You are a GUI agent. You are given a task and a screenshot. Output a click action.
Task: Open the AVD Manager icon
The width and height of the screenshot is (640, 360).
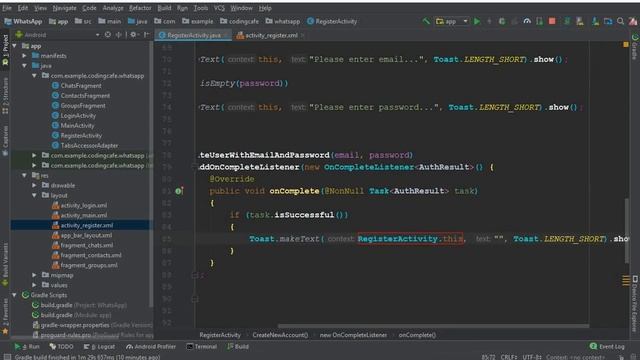point(580,21)
